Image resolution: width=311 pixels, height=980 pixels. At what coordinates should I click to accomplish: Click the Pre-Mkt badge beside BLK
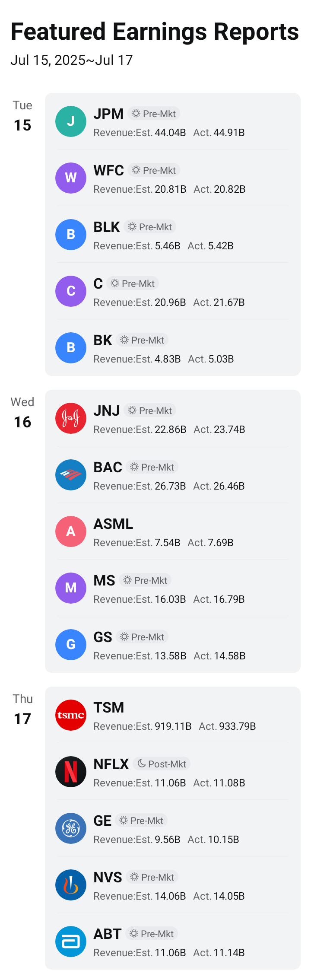coord(150,227)
